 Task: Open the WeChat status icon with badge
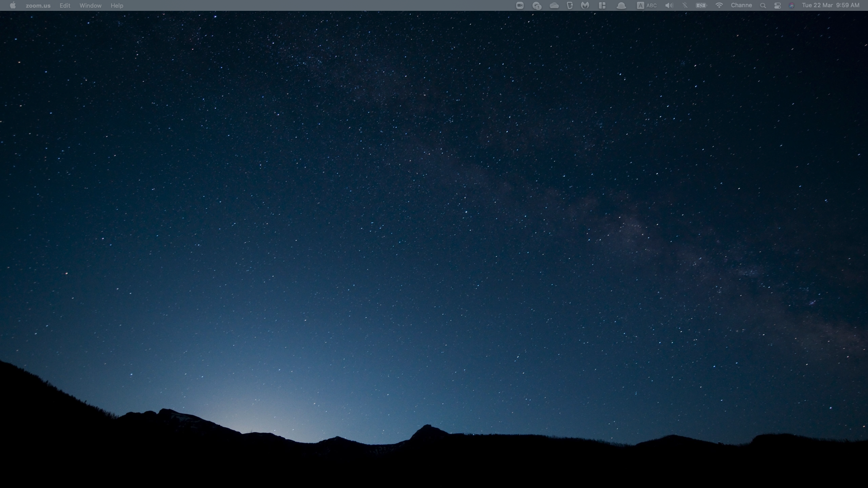click(537, 5)
